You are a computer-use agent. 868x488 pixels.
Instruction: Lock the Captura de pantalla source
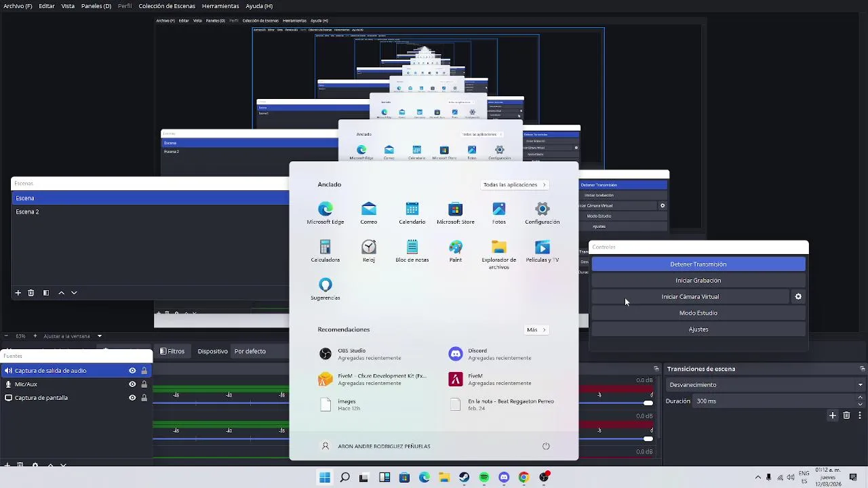(x=144, y=398)
